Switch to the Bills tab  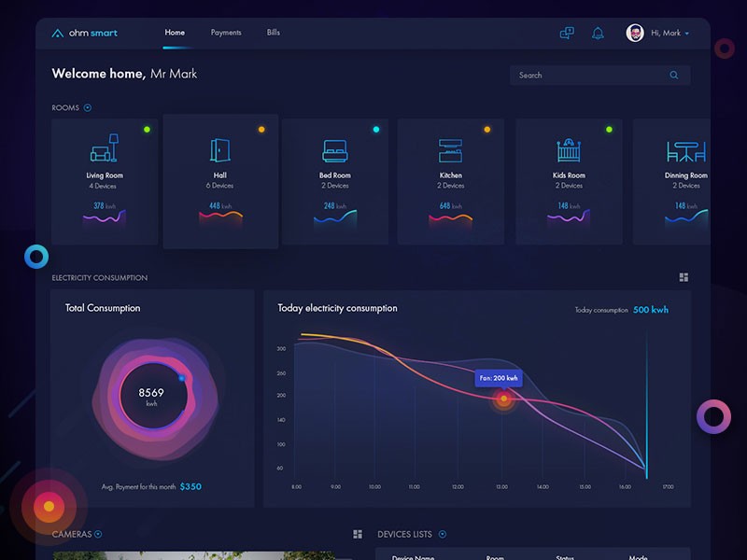point(273,32)
